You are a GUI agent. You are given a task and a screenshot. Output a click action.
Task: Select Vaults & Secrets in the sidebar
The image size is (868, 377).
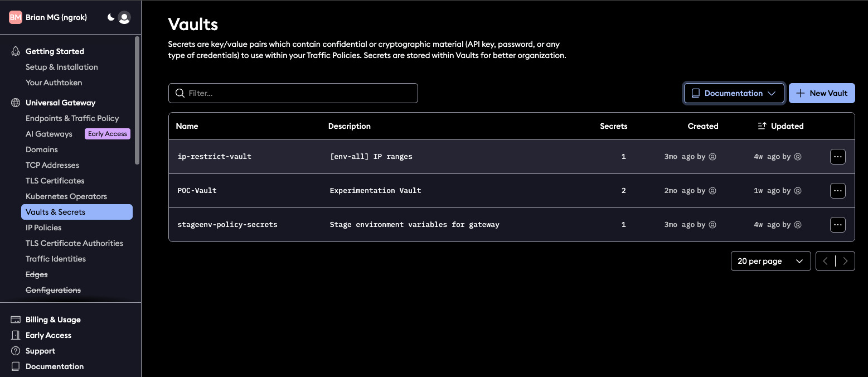pyautogui.click(x=56, y=211)
